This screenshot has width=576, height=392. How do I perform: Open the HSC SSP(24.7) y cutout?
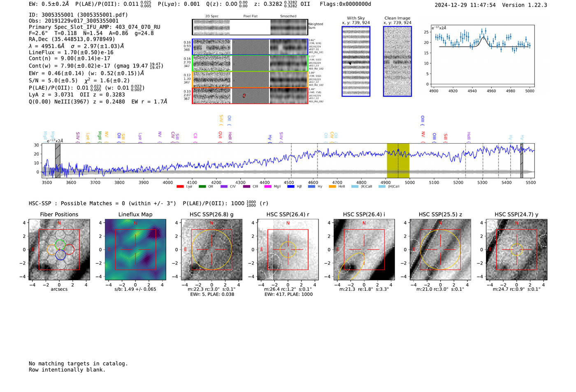point(516,249)
